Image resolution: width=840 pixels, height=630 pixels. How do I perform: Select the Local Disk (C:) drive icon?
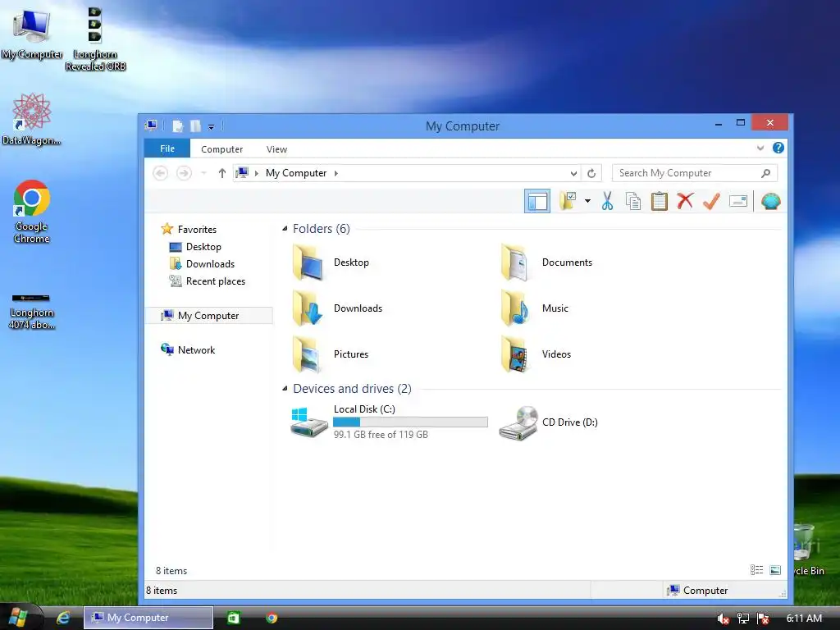(x=309, y=422)
